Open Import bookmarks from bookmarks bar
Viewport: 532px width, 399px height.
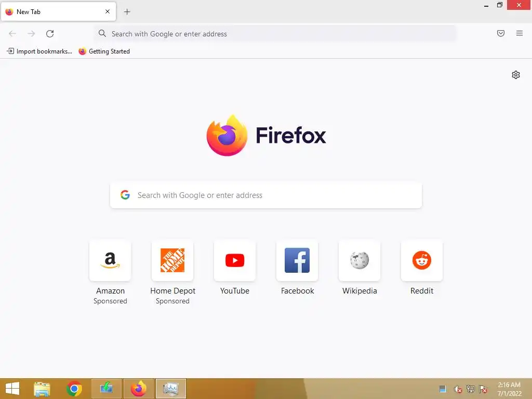coord(39,51)
